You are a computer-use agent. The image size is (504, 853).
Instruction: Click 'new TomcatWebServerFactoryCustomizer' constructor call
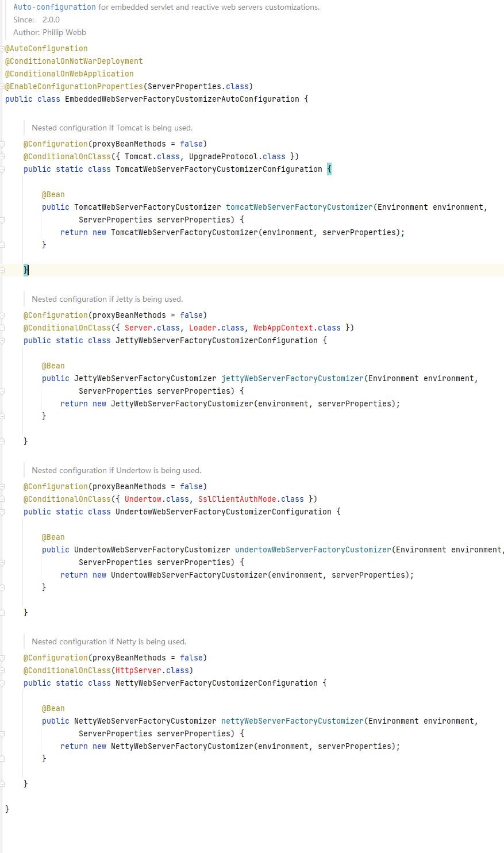(175, 233)
